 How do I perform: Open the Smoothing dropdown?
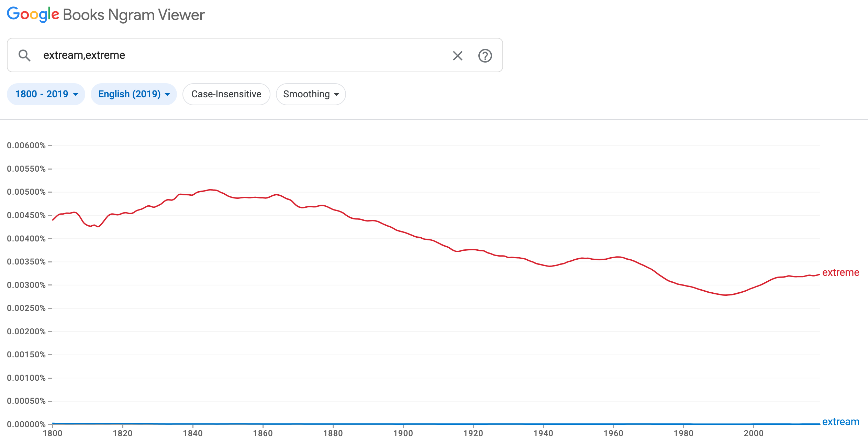point(311,94)
